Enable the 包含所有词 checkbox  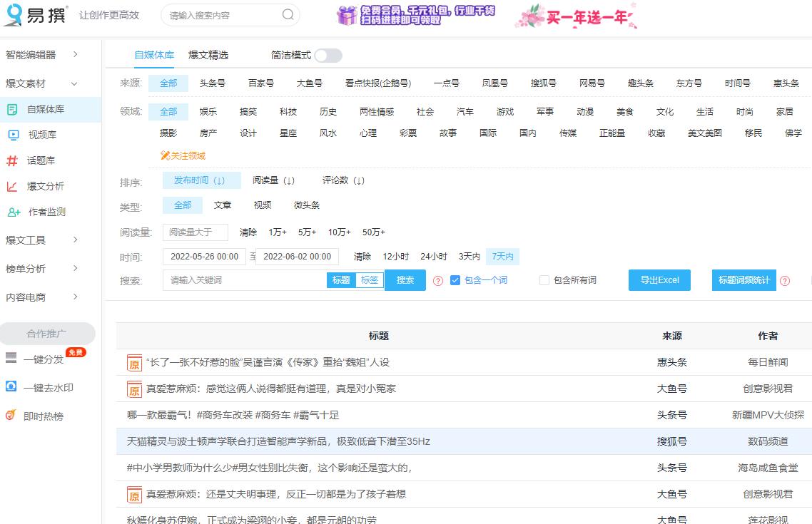coord(545,280)
